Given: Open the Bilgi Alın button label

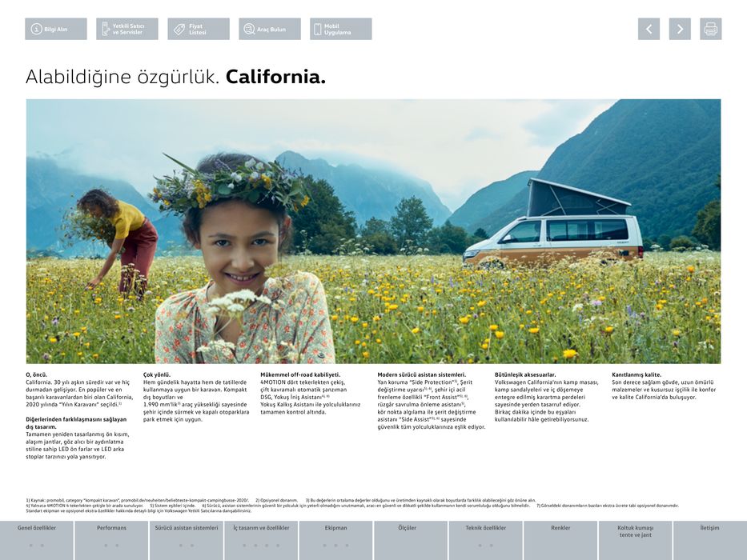Looking at the screenshot, I should coord(56,29).
